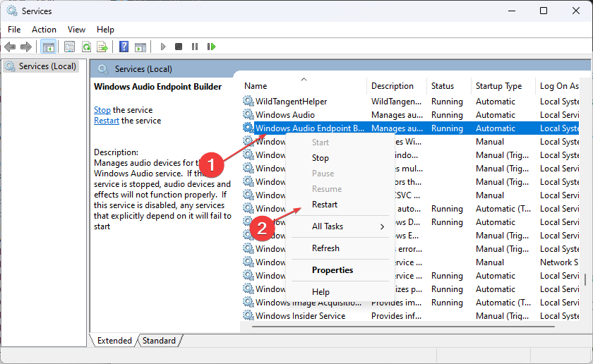Viewport: 593px width, 364px height.
Task: Expand the All Tasks submenu arrow
Action: coord(382,226)
